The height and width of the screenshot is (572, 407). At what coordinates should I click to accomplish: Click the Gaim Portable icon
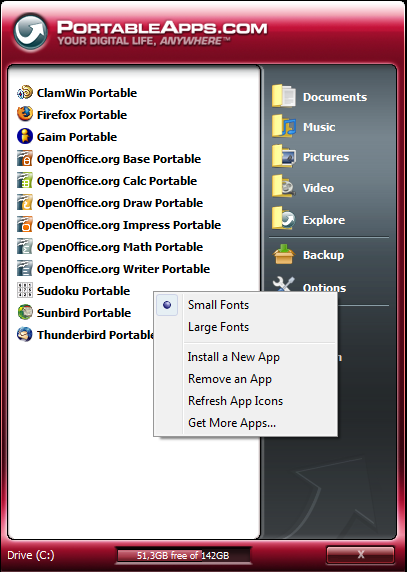click(x=25, y=136)
